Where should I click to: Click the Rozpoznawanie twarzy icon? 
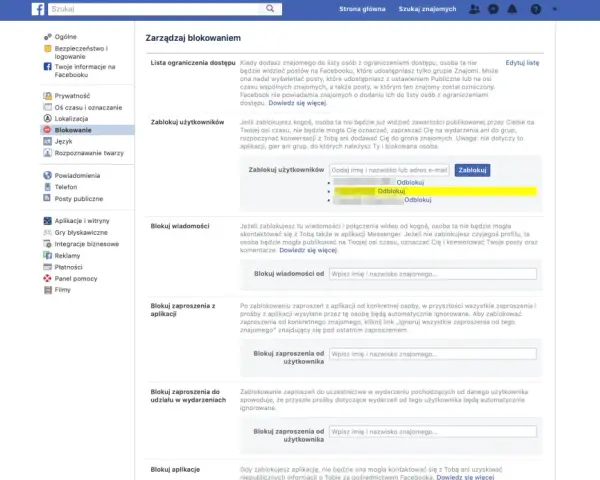click(47, 153)
